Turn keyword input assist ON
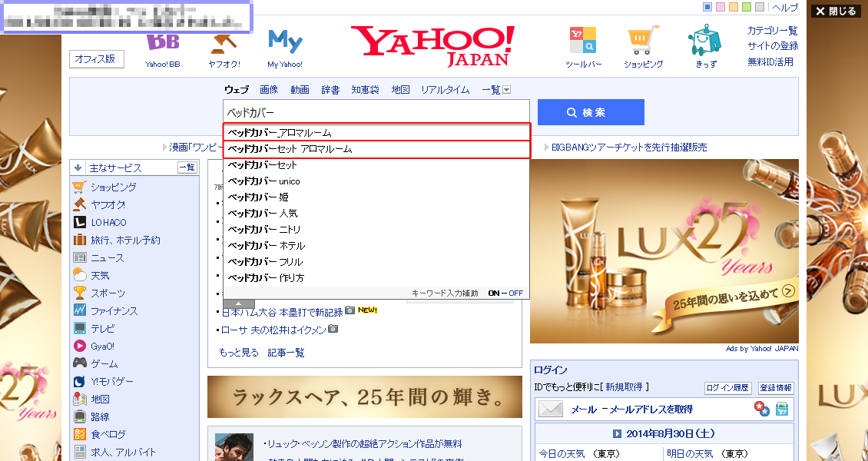This screenshot has width=868, height=461. click(494, 294)
